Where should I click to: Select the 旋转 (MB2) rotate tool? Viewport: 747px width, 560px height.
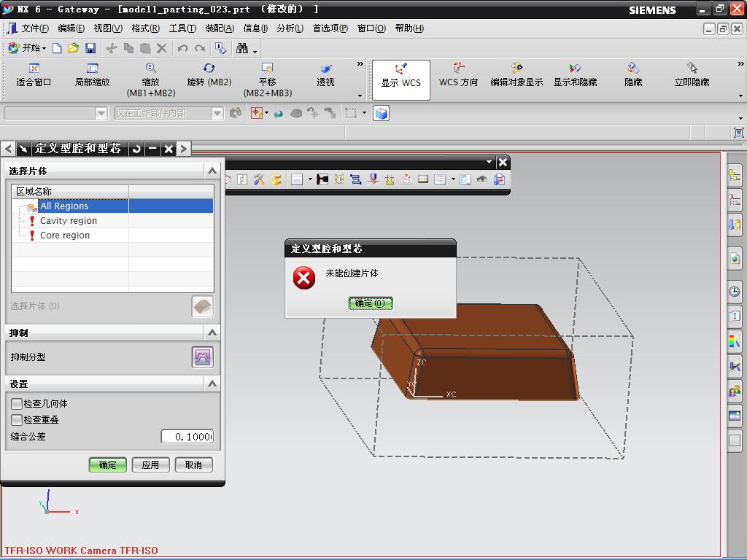pyautogui.click(x=209, y=75)
